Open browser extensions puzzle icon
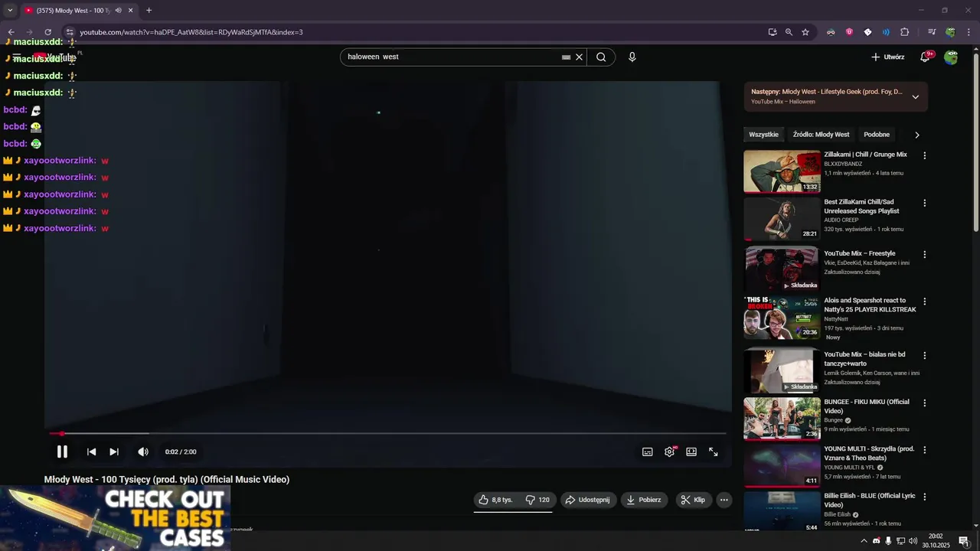 tap(904, 32)
